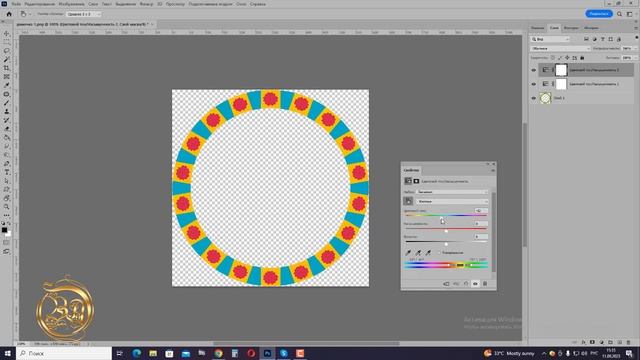
Task: Pick the add-to-sample eyedropper in Properties
Action: (418, 253)
